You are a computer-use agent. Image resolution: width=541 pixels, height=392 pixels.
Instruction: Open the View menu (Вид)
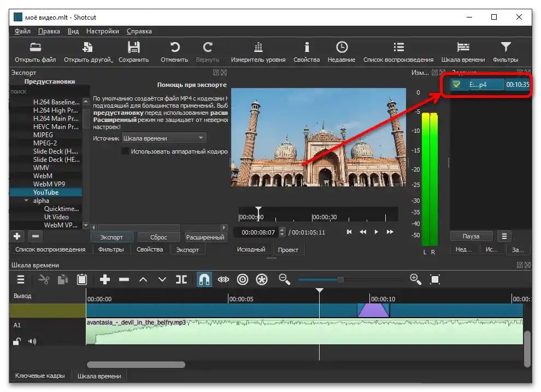(73, 31)
